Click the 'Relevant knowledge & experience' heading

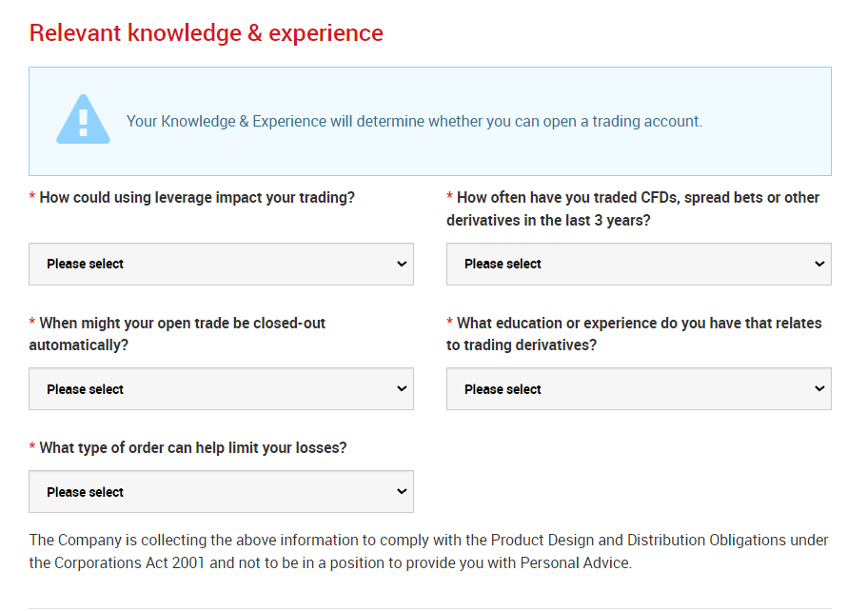click(206, 32)
